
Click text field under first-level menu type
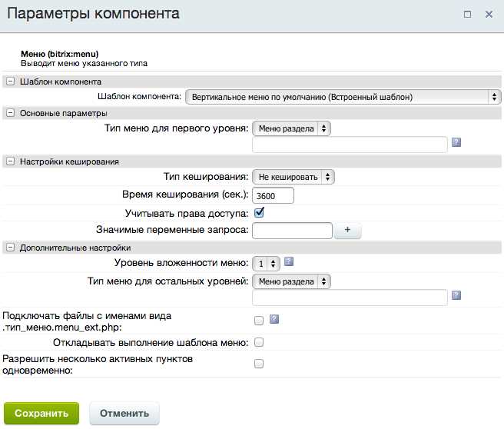[x=350, y=145]
